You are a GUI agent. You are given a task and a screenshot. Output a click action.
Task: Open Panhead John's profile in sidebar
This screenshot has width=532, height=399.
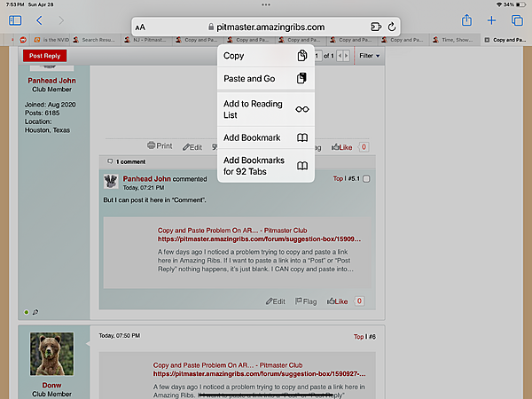pos(51,81)
